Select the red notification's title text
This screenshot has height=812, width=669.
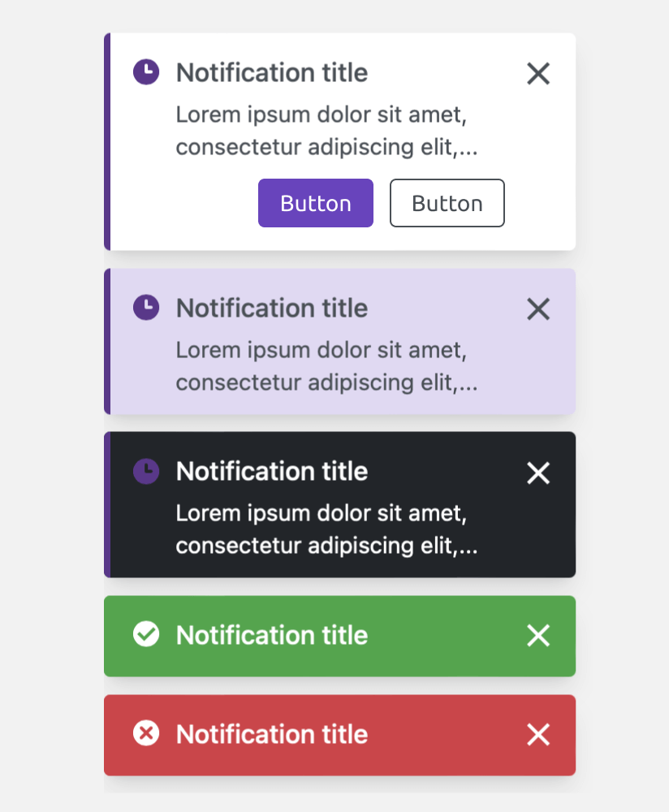click(272, 735)
